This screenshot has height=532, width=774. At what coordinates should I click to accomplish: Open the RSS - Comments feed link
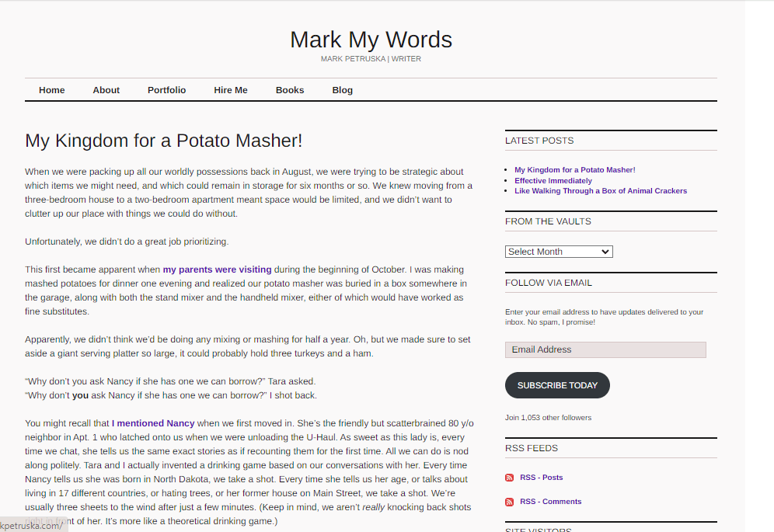click(551, 502)
